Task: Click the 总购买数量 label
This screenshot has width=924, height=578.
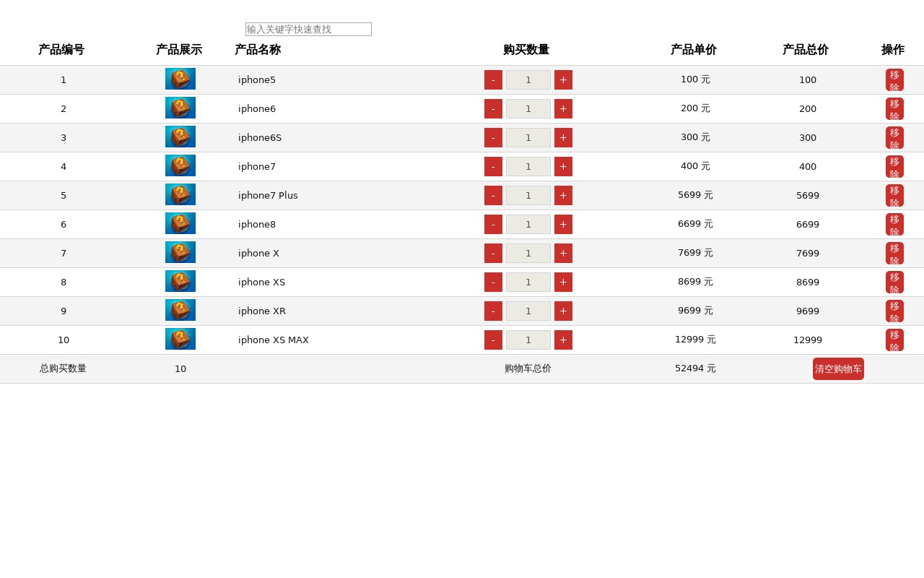Action: tap(63, 368)
